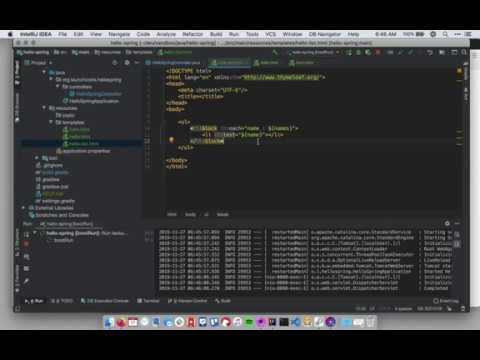The height and width of the screenshot is (360, 480).
Task: Expand the test folder
Action: (x=37, y=158)
